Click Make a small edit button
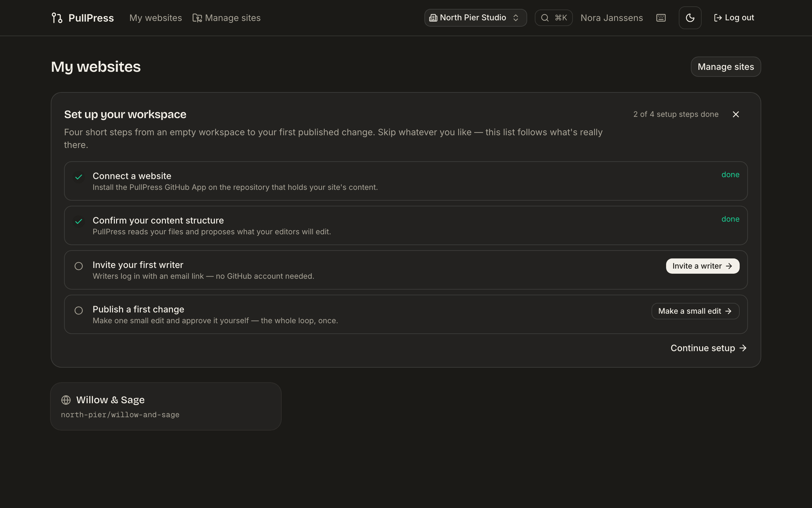Viewport: 812px width, 508px height. 695,311
